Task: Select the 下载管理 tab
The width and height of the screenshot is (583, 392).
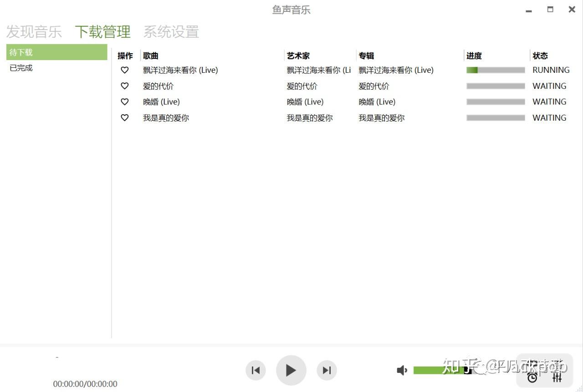Action: pos(103,32)
